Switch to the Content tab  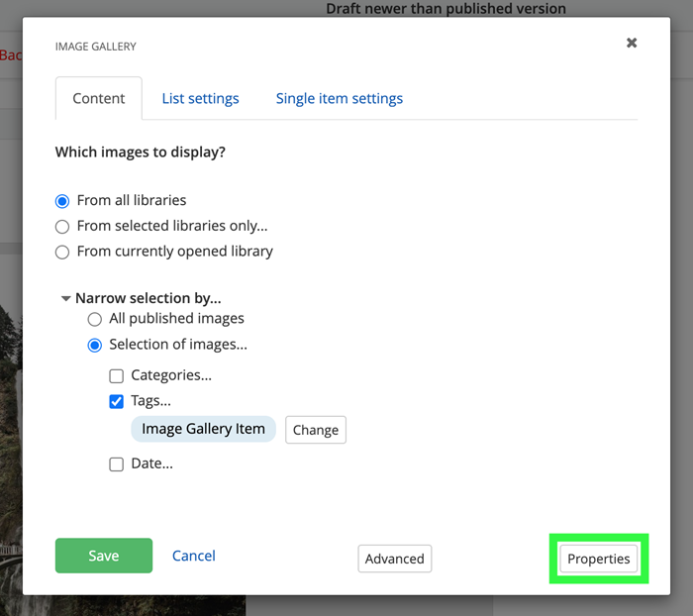coord(99,98)
